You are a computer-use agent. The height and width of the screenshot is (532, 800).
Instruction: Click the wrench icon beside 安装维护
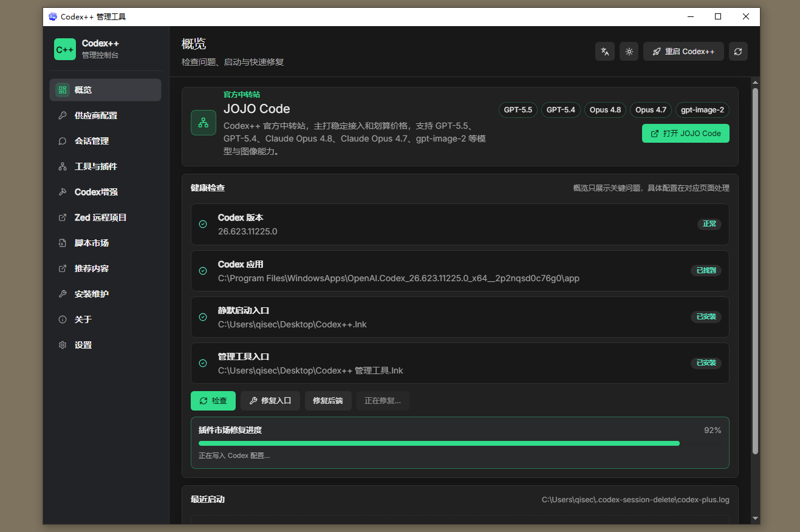tap(62, 294)
